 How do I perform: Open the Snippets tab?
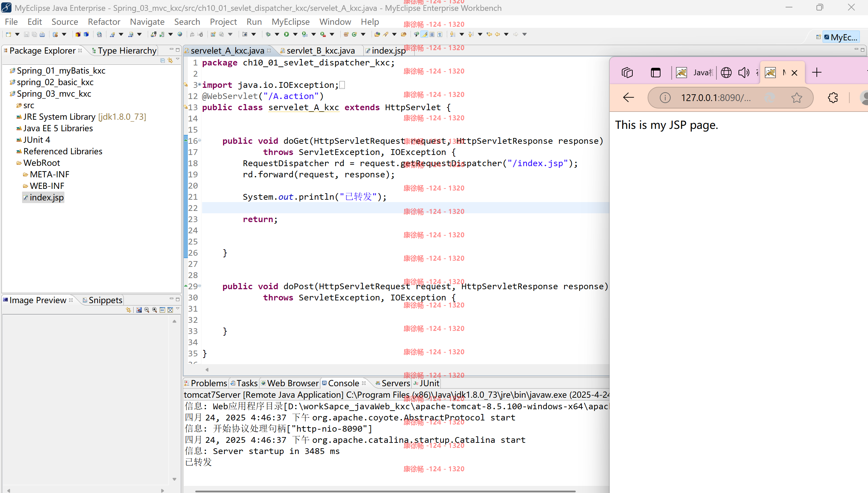click(x=102, y=300)
